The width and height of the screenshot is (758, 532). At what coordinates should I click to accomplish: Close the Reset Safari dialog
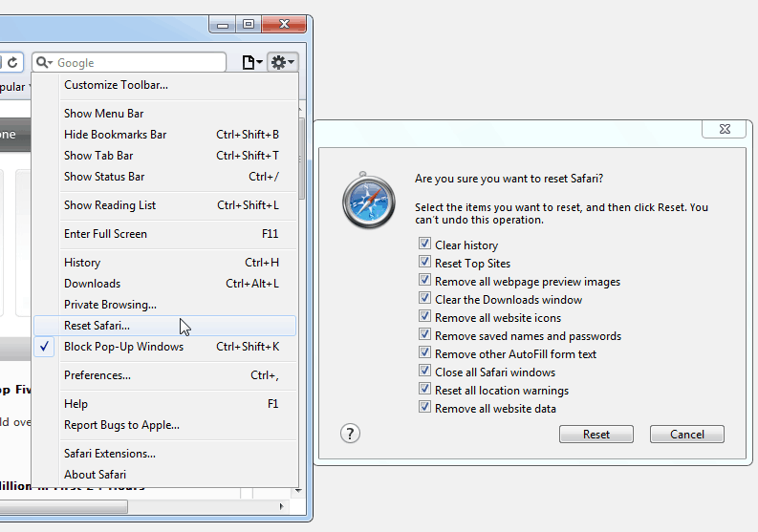725,129
